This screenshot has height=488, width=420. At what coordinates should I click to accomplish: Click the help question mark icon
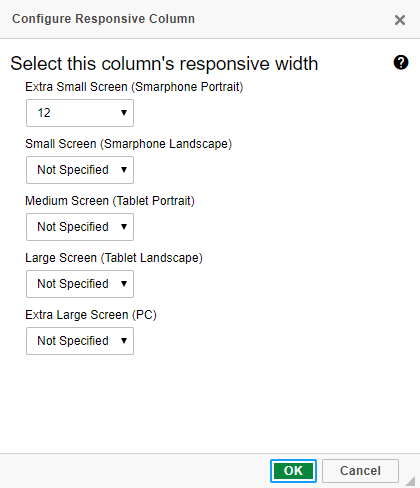401,62
